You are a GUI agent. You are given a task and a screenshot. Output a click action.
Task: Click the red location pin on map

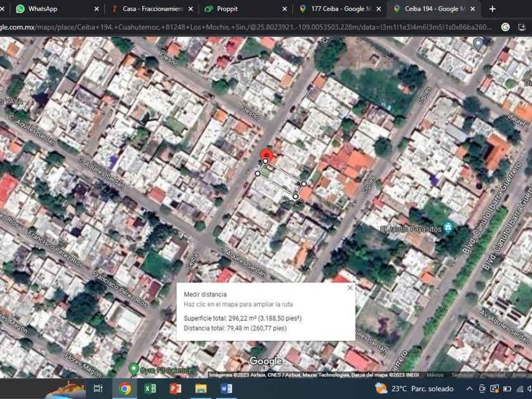267,156
